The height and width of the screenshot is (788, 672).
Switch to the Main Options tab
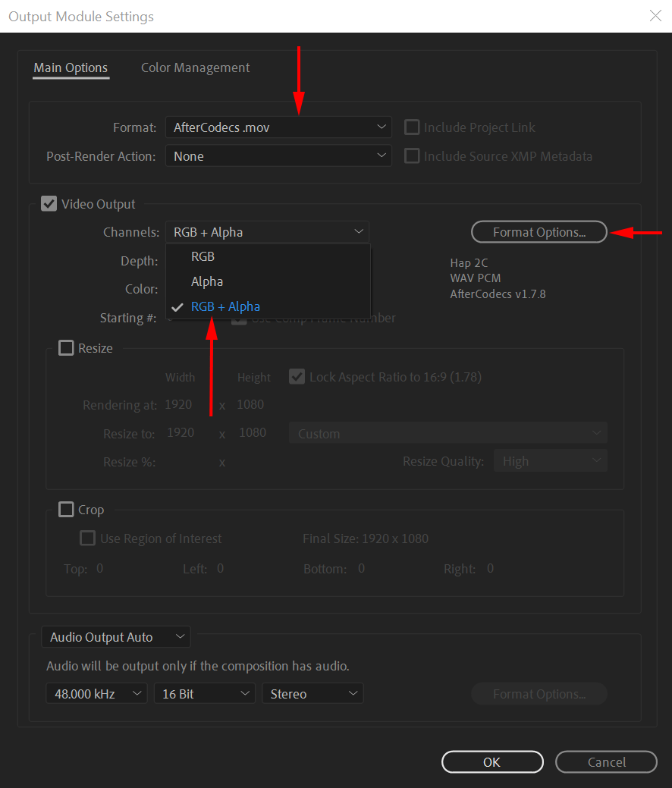71,67
